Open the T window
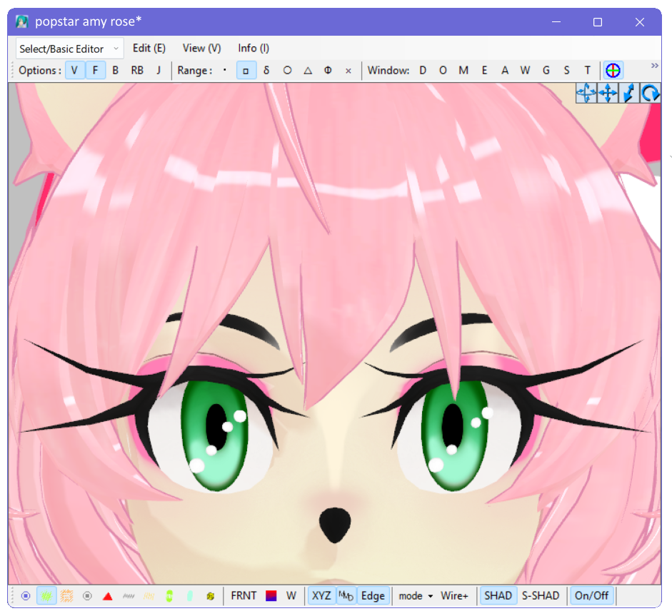Image resolution: width=672 pixels, height=616 pixels. tap(587, 70)
